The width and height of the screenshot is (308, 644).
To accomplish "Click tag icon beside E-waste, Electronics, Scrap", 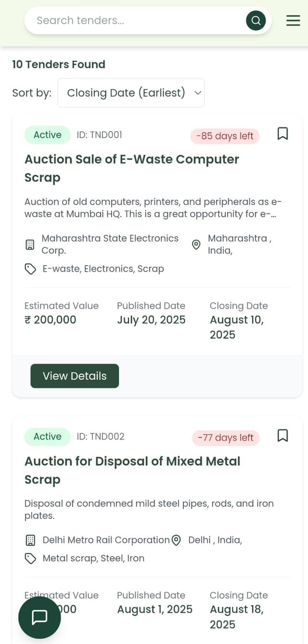I will 30,269.
